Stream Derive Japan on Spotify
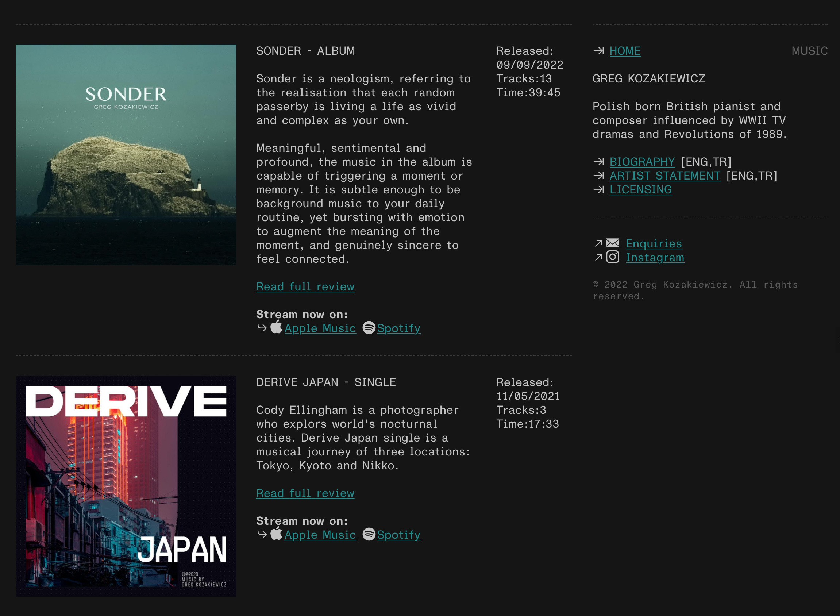The image size is (840, 616). coord(398,535)
